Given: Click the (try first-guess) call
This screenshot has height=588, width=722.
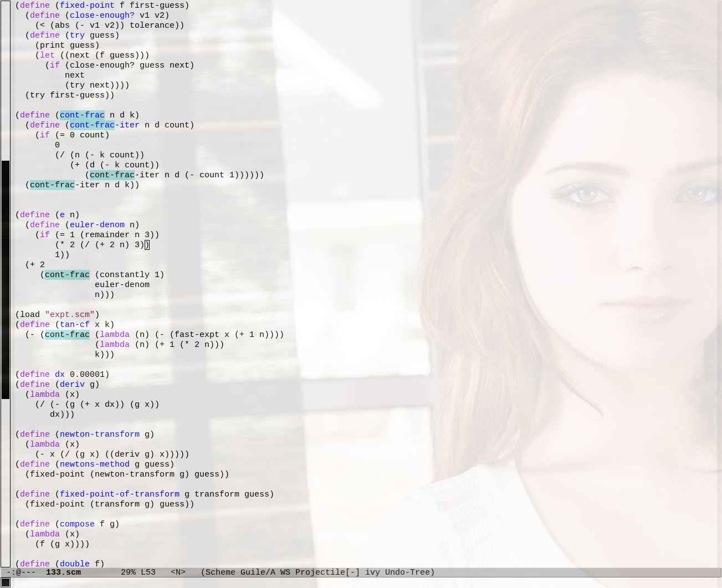Looking at the screenshot, I should (x=67, y=95).
